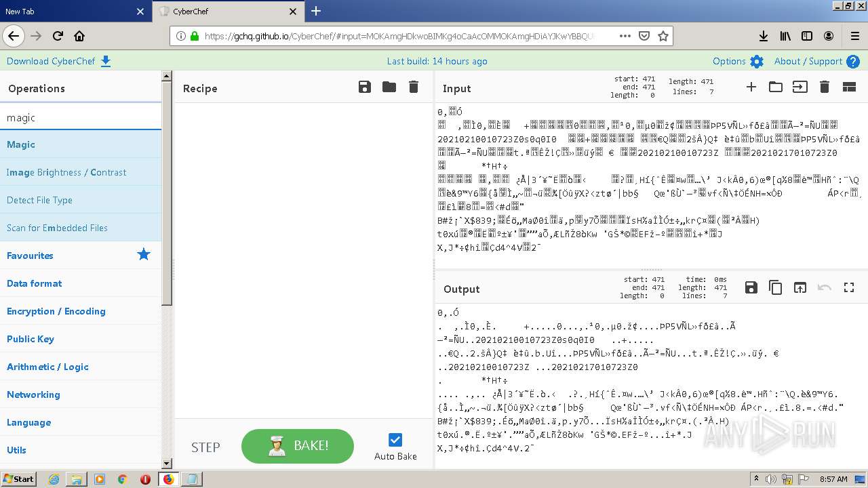Click the BAKE! button
The height and width of the screenshot is (488, 868).
click(x=298, y=446)
